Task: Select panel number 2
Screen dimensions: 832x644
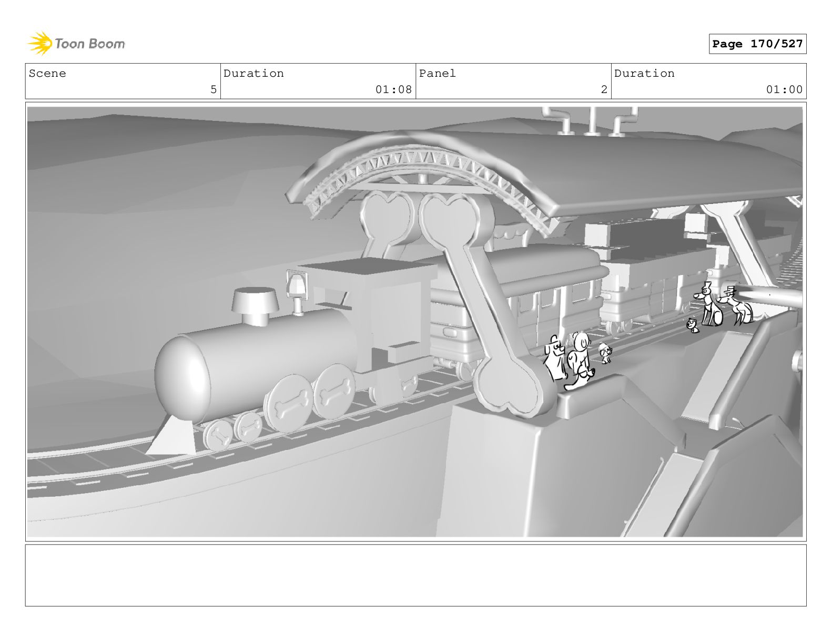Action: tap(604, 89)
